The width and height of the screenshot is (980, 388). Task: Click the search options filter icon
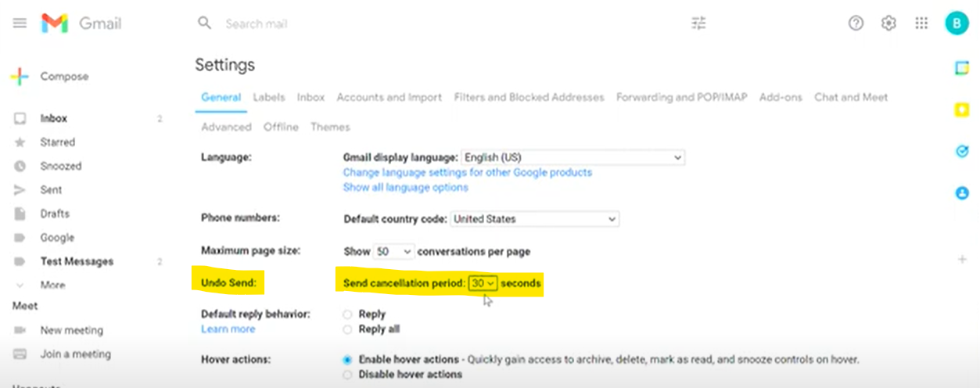point(698,23)
